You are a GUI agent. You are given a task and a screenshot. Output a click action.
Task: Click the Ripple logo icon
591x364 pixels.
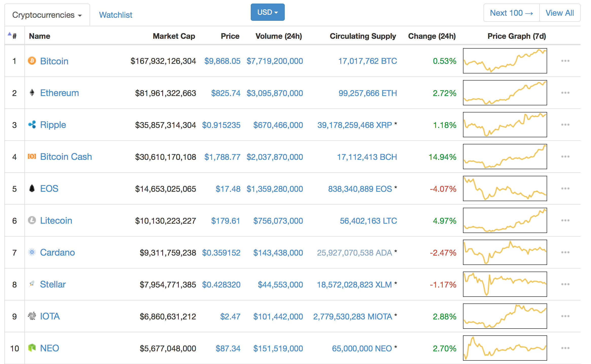pos(32,125)
